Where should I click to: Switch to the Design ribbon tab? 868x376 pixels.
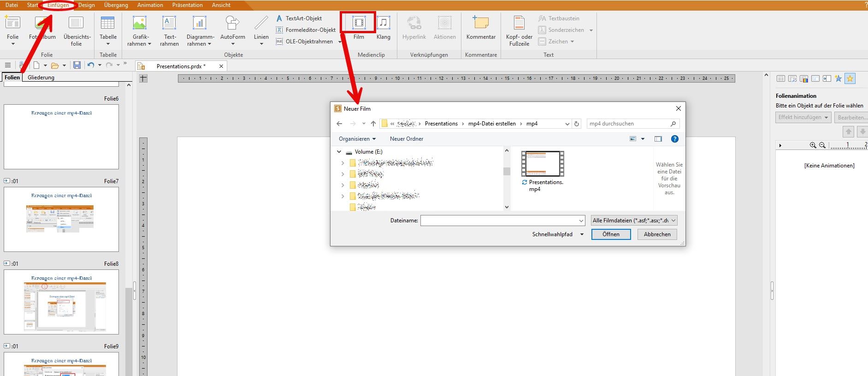86,5
